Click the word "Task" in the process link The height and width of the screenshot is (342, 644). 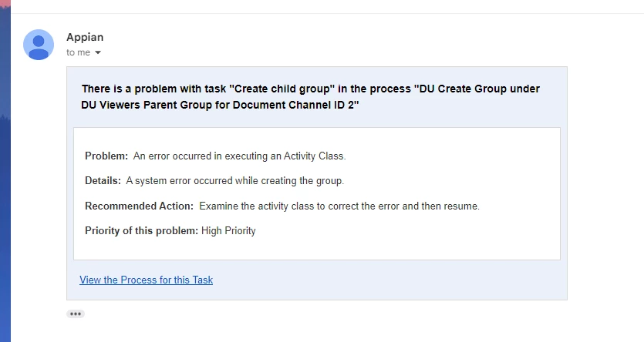tap(203, 280)
